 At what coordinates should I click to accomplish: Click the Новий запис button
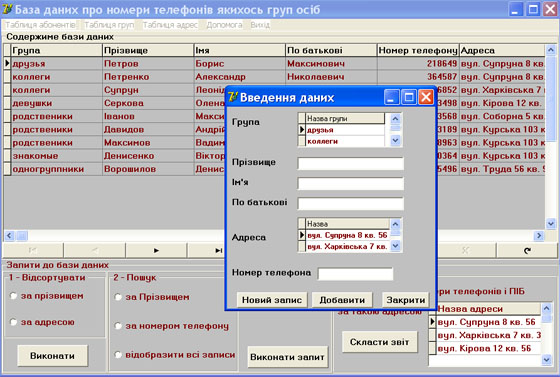click(x=272, y=300)
